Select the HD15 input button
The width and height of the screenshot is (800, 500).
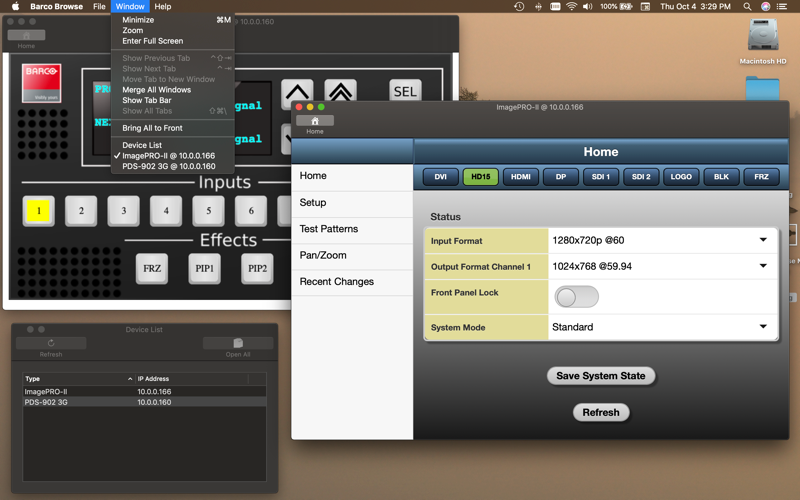coord(481,177)
